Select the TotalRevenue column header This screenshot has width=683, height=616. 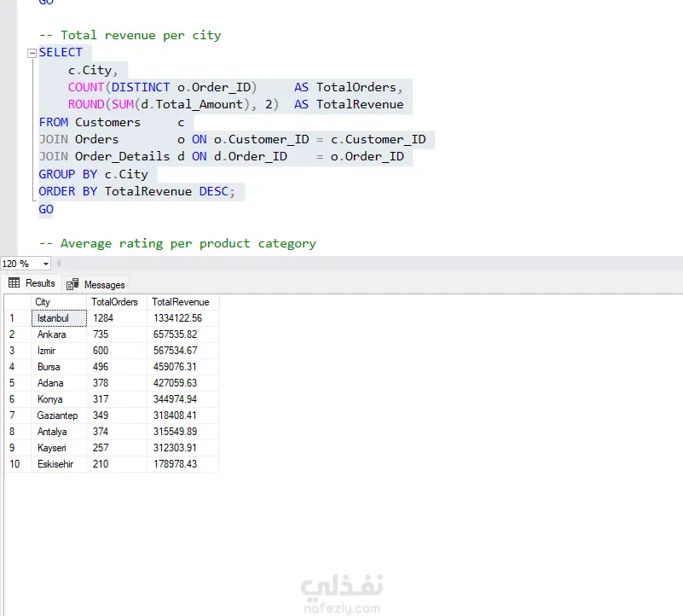pyautogui.click(x=183, y=302)
